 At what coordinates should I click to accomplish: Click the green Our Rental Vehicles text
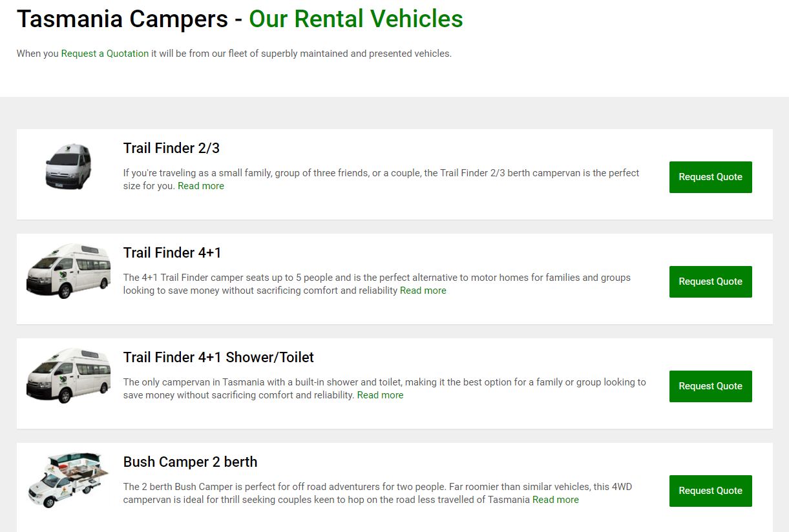(355, 19)
